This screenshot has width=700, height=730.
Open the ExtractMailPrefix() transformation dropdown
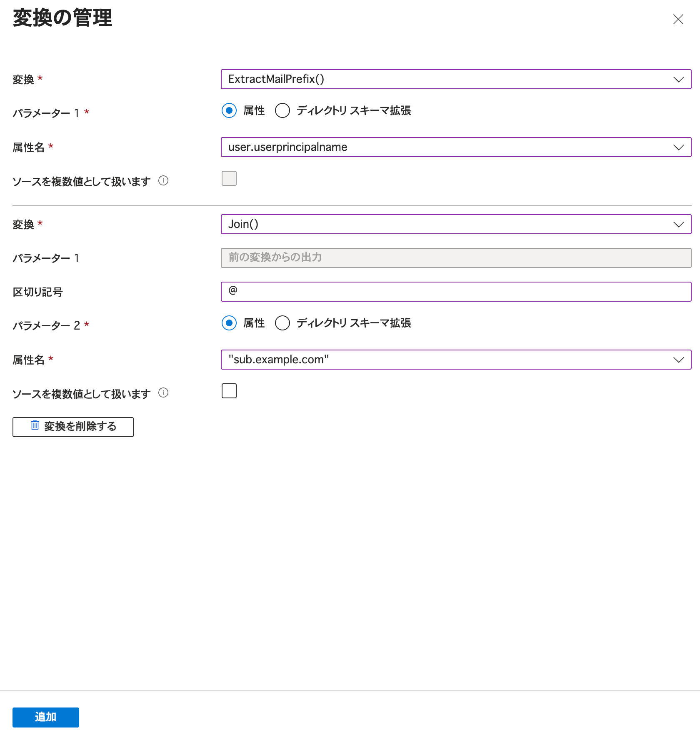pyautogui.click(x=456, y=79)
